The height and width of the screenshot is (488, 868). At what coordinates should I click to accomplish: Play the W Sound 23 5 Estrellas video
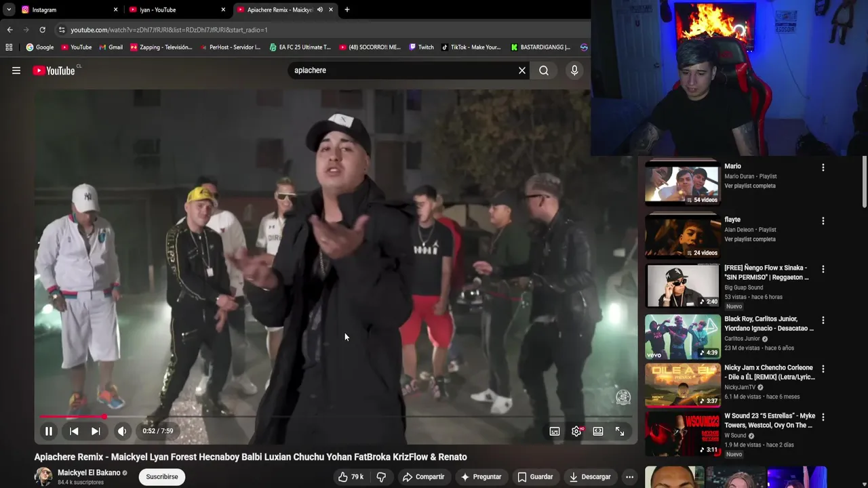coord(682,433)
